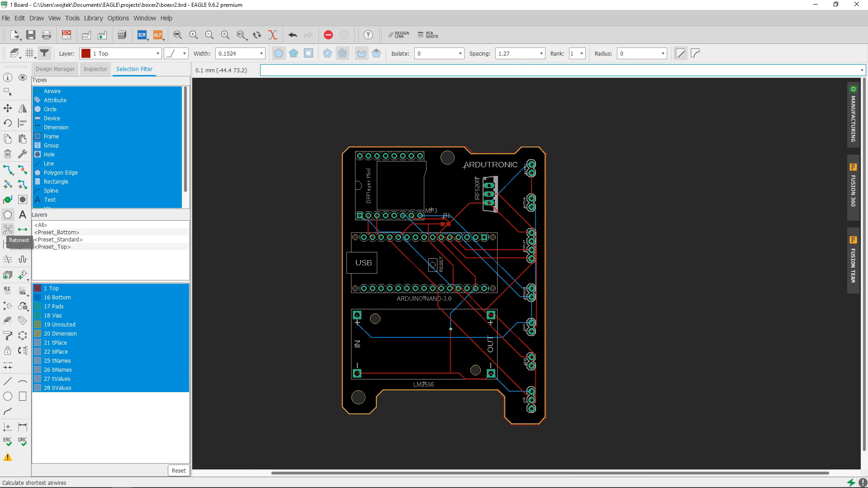The width and height of the screenshot is (868, 488).
Task: Run the DRC design rule check
Action: pyautogui.click(x=22, y=441)
